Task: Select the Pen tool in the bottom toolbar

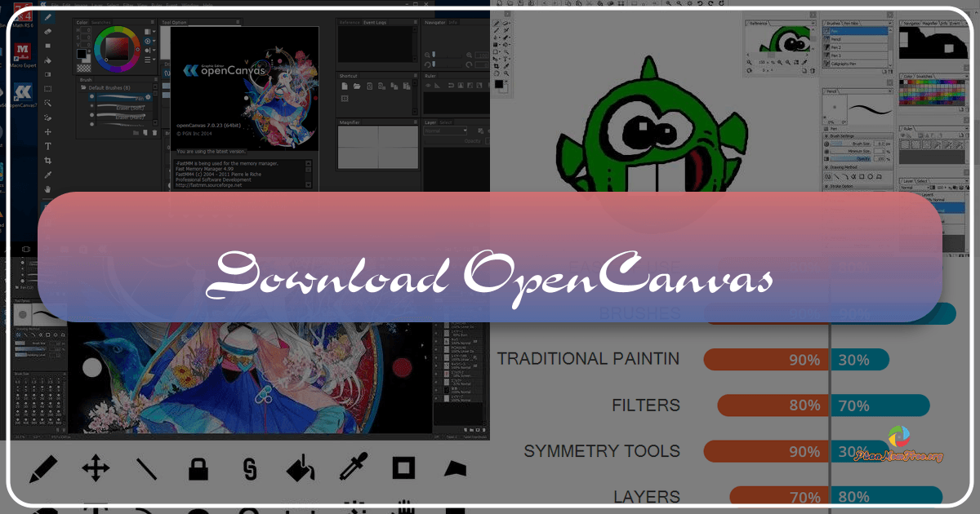Action: click(45, 468)
